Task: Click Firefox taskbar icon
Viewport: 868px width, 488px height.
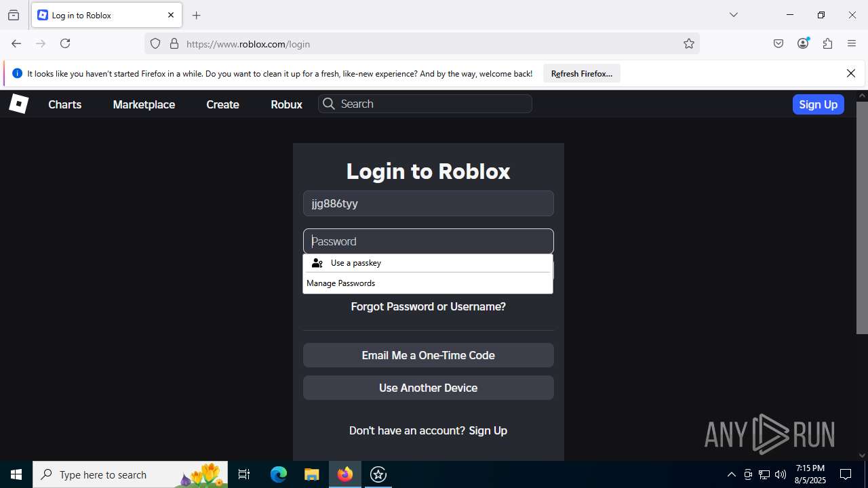Action: tap(345, 474)
